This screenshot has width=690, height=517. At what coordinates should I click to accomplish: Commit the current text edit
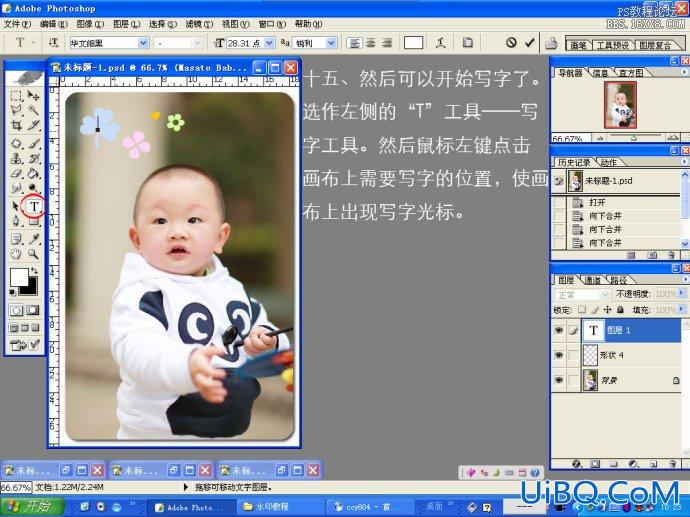(530, 43)
